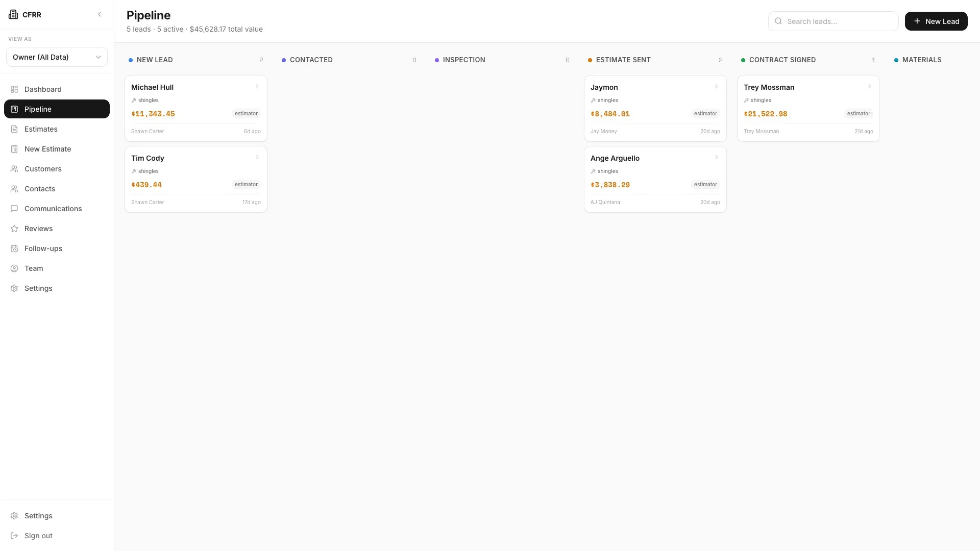Click the CFRR building logo icon
Viewport: 980px width, 551px height.
pos(13,14)
